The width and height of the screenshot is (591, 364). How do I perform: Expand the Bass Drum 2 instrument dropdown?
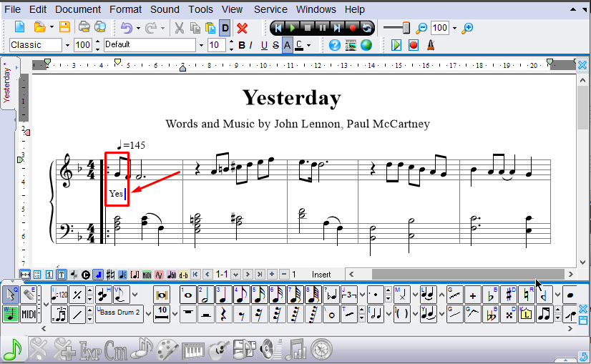tap(148, 314)
